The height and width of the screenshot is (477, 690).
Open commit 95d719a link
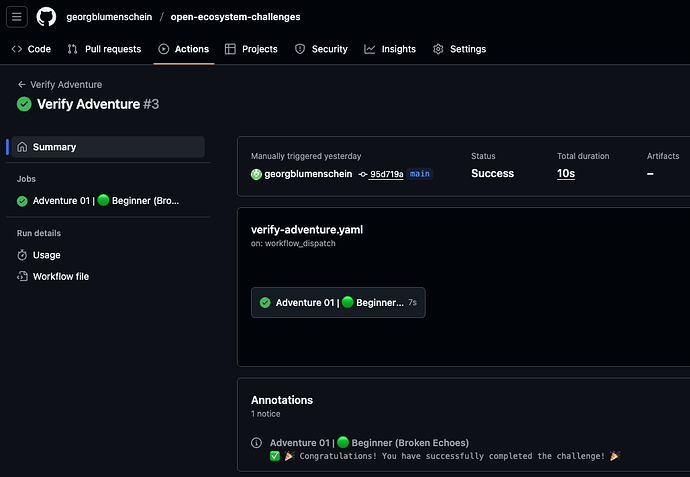click(386, 174)
